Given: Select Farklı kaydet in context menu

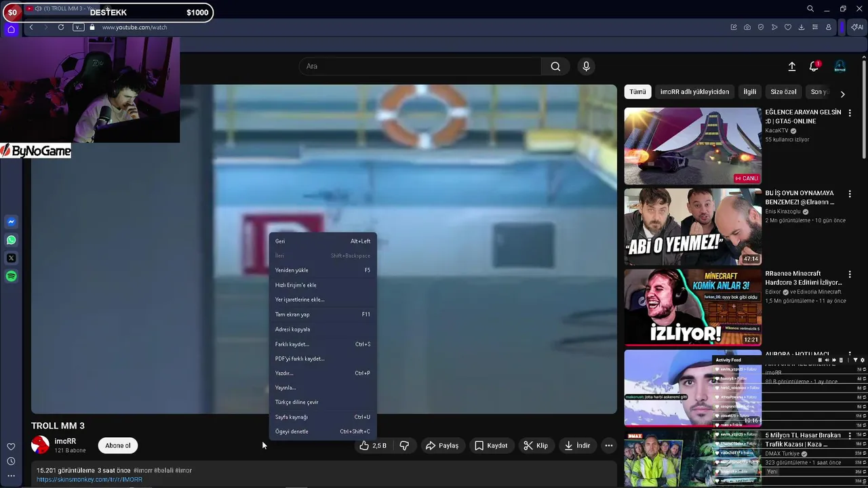Looking at the screenshot, I should [323, 344].
